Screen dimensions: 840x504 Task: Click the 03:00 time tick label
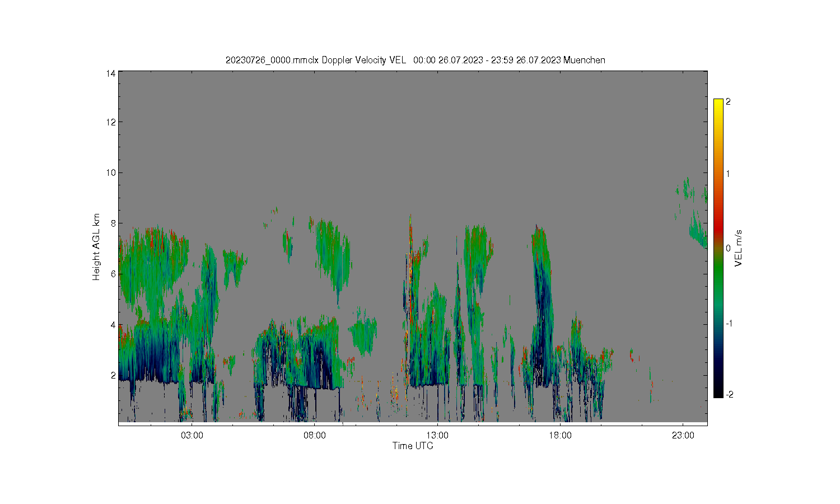pyautogui.click(x=192, y=435)
